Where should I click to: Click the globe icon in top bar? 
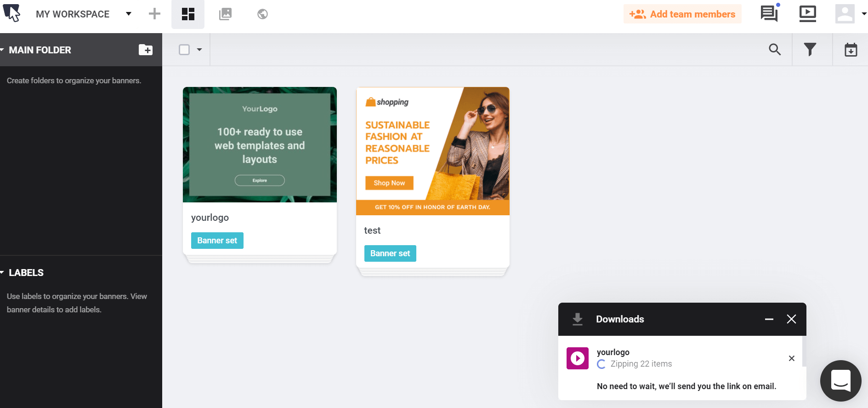tap(262, 14)
